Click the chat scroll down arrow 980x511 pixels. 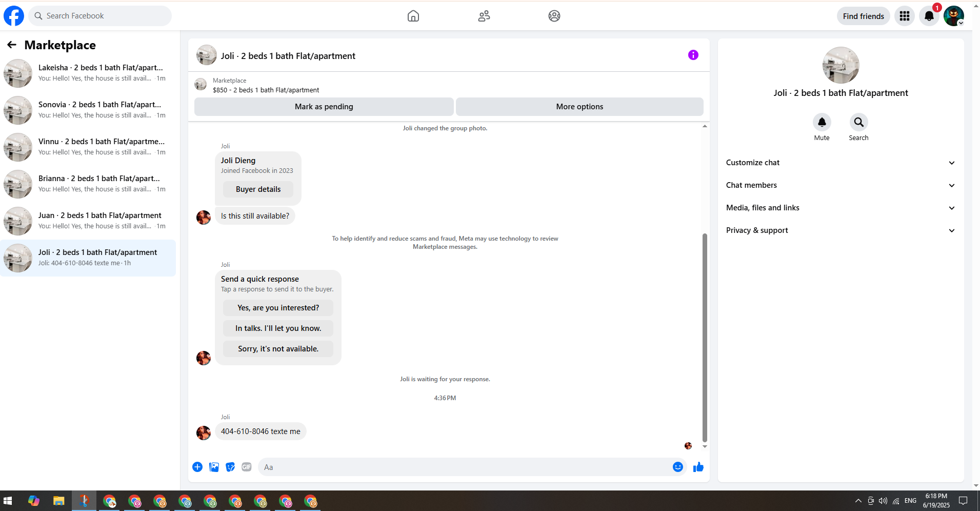(x=705, y=446)
